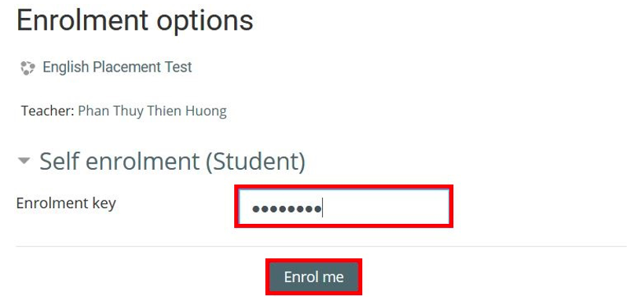This screenshot has height=304, width=644.
Task: Click the course icon beside English Placement Test
Action: pyautogui.click(x=27, y=68)
